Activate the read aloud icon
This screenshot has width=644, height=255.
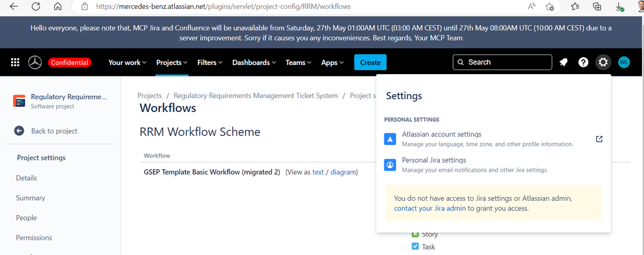532,6
